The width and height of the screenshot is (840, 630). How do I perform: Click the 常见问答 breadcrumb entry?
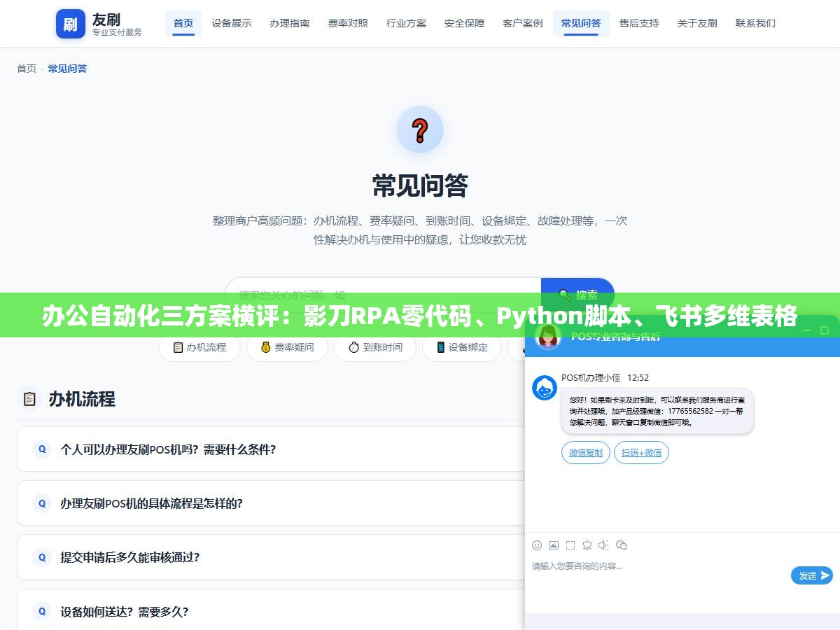(x=67, y=69)
